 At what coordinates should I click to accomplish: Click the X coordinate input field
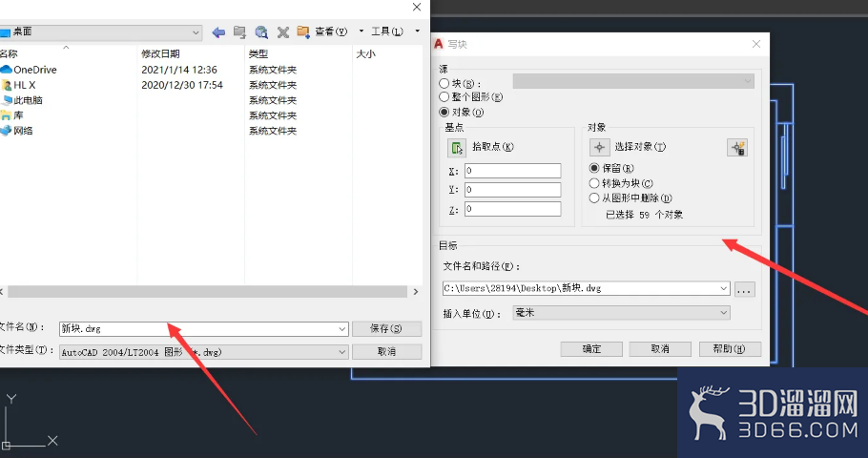click(x=512, y=171)
